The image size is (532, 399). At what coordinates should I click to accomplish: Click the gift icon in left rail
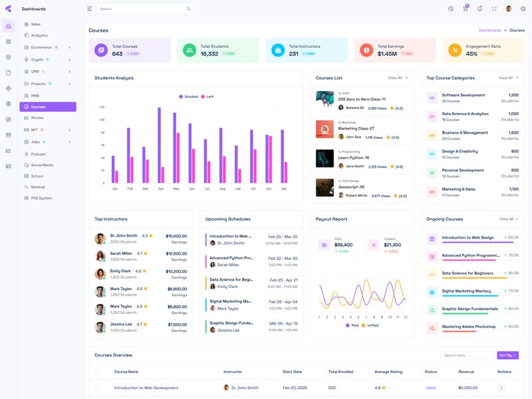pyautogui.click(x=9, y=104)
